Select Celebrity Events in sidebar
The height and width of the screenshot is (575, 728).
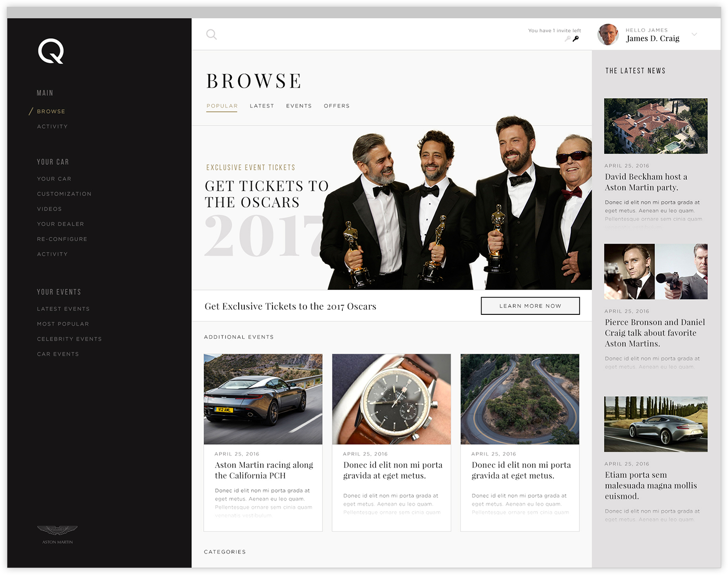click(x=69, y=339)
